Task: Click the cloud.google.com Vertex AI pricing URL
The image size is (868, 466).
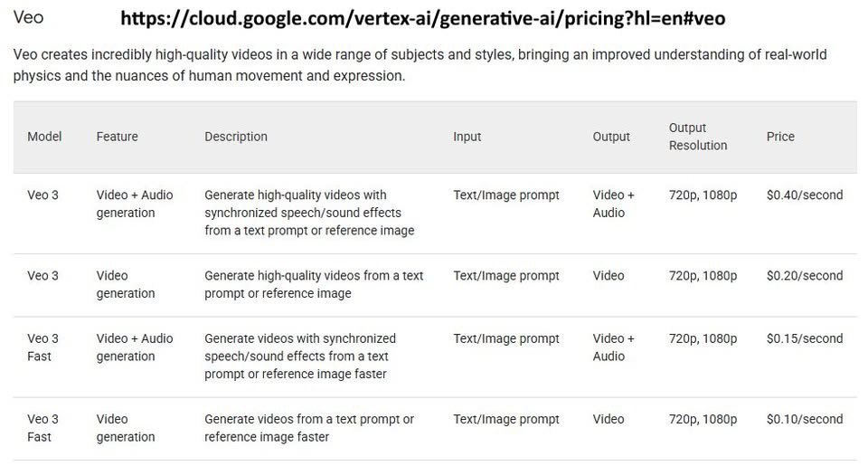Action: [x=422, y=18]
